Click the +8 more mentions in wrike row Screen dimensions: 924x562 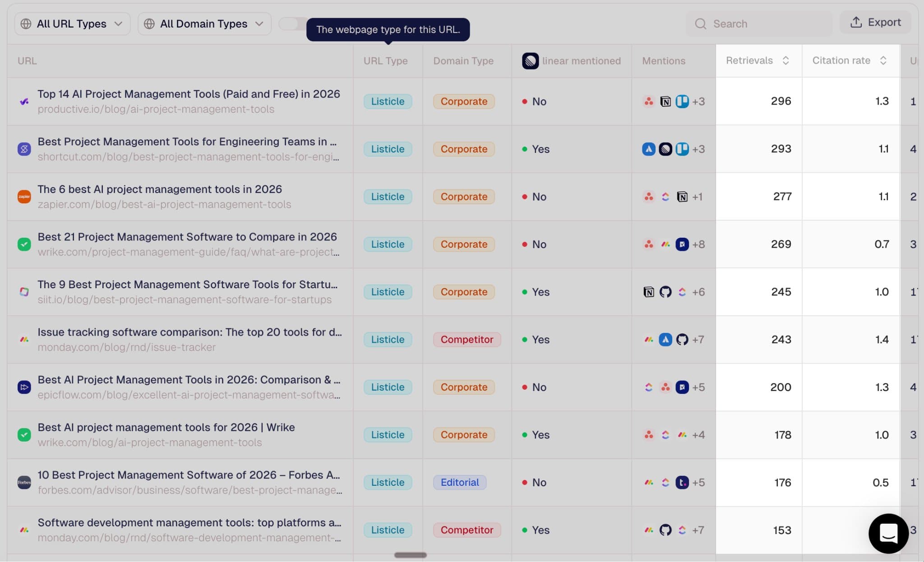(698, 244)
